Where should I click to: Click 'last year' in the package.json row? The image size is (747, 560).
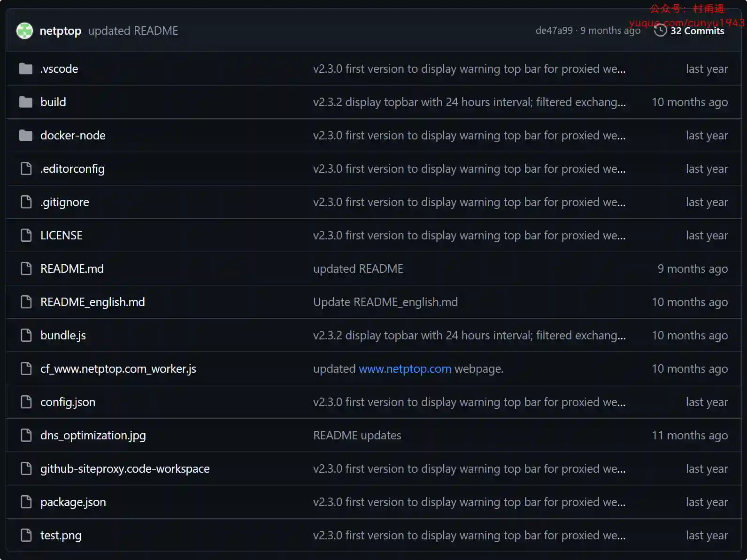click(x=707, y=502)
